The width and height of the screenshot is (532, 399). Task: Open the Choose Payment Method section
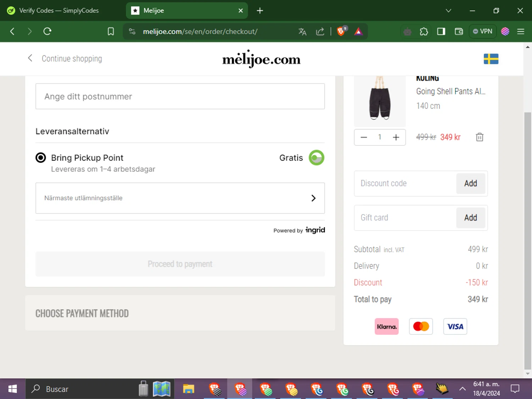point(180,313)
